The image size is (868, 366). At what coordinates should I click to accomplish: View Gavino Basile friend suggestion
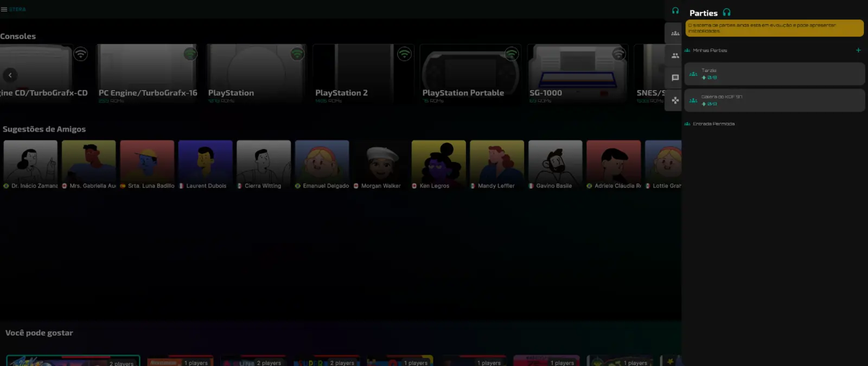pos(556,165)
